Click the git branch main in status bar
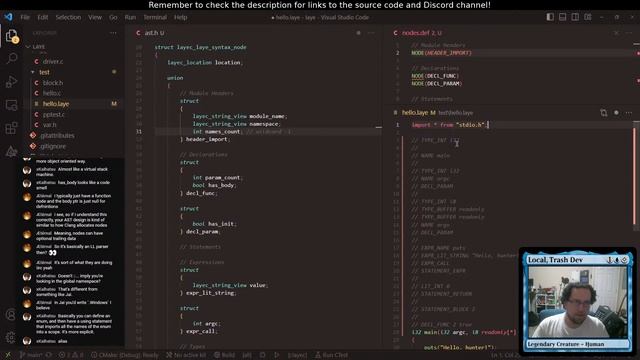Viewport: 640px width, 360px height. pos(31,355)
